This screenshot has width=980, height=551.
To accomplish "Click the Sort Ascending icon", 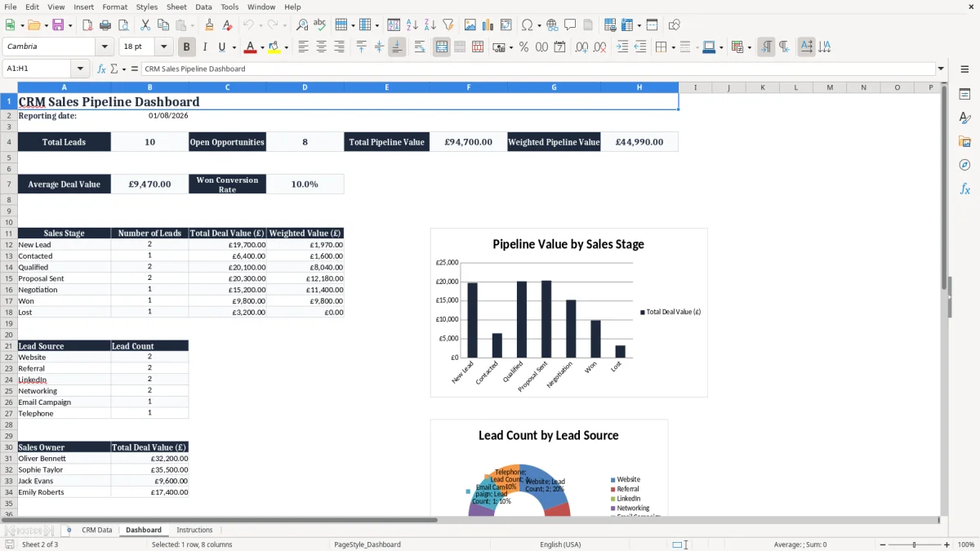I will (x=413, y=25).
